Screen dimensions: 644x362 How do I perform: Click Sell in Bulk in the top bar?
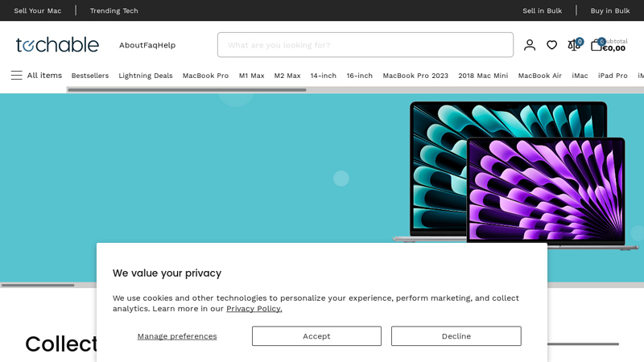[542, 10]
